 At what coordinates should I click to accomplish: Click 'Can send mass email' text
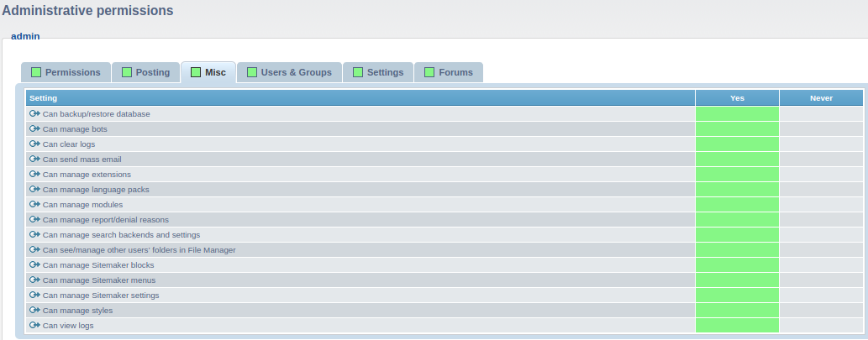click(82, 160)
